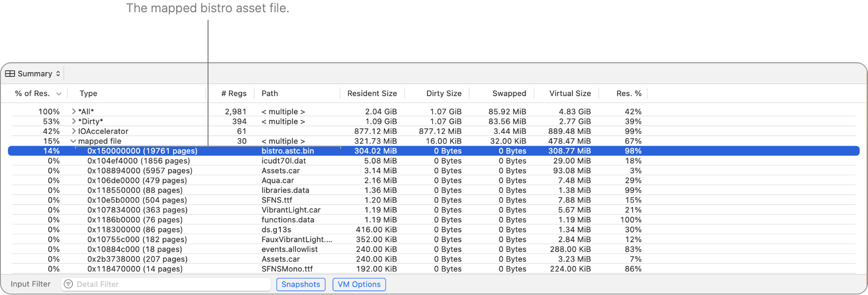Image resolution: width=868 pixels, height=295 pixels.
Task: Click the Detail Filter icon
Action: (68, 284)
